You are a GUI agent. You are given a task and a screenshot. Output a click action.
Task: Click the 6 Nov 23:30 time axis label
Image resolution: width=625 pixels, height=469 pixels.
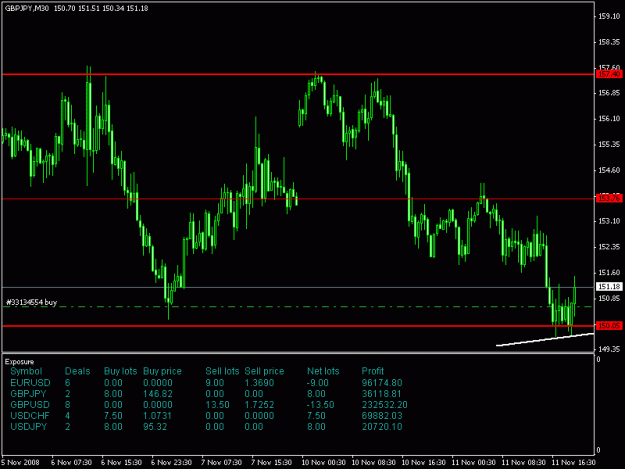pos(171,462)
